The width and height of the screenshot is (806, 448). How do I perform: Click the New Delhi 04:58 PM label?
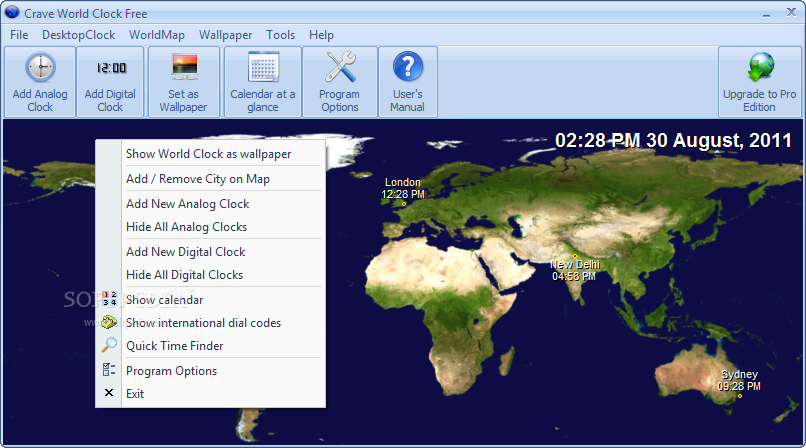[575, 270]
